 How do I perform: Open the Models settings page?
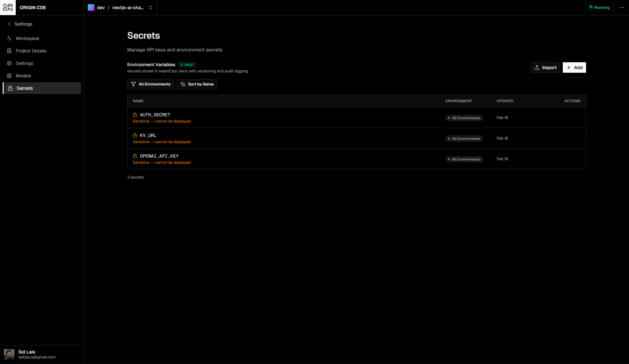pyautogui.click(x=23, y=76)
